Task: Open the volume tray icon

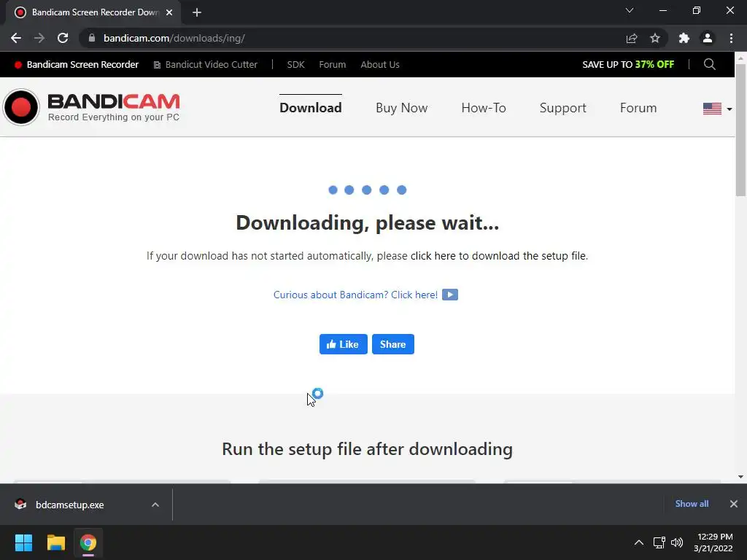Action: coord(677,542)
